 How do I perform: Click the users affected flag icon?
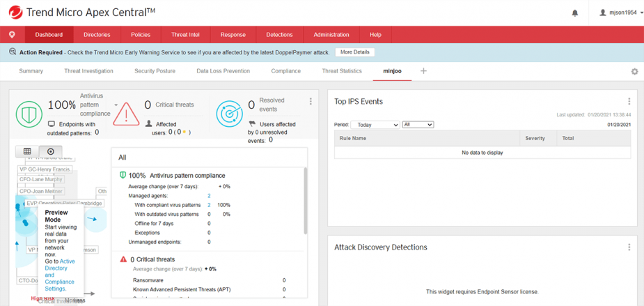coord(252,124)
